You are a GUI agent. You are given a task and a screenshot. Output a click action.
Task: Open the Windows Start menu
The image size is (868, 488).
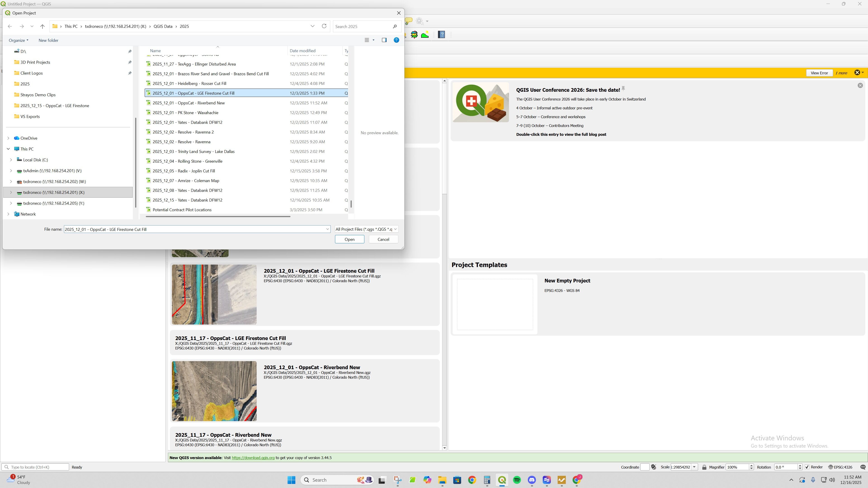(291, 480)
